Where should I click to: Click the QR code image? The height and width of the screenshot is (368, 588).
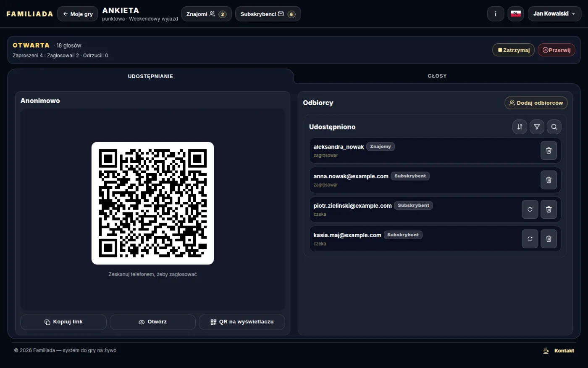(x=153, y=203)
